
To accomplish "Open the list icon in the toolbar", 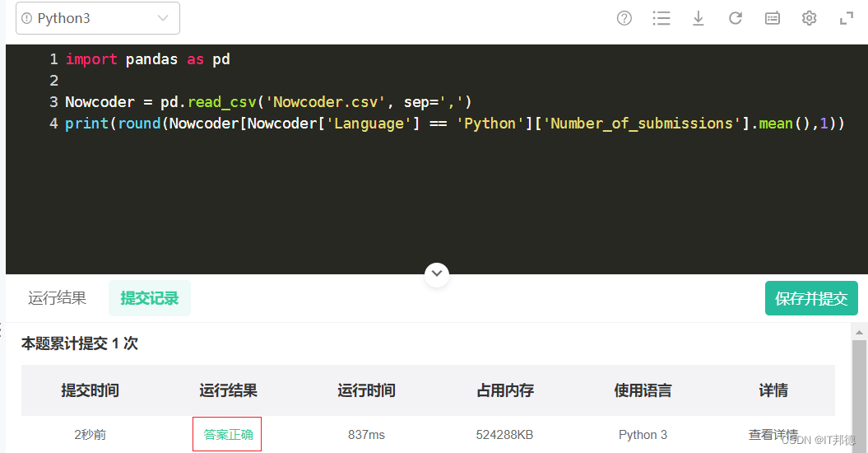I will point(661,18).
